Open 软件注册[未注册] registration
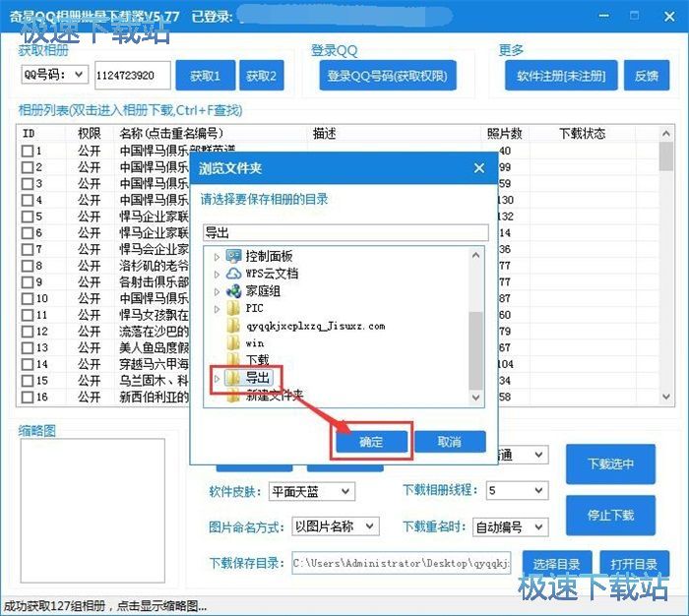This screenshot has width=689, height=616. 561,76
